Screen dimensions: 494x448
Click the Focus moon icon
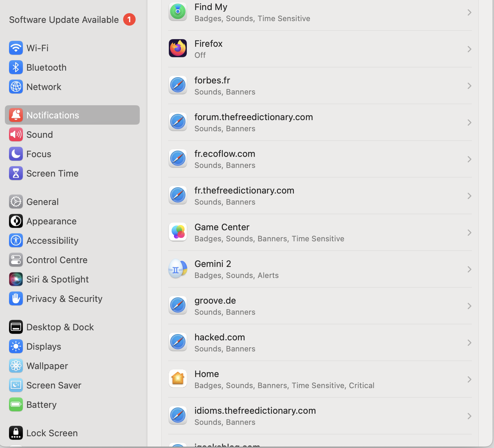pyautogui.click(x=16, y=154)
